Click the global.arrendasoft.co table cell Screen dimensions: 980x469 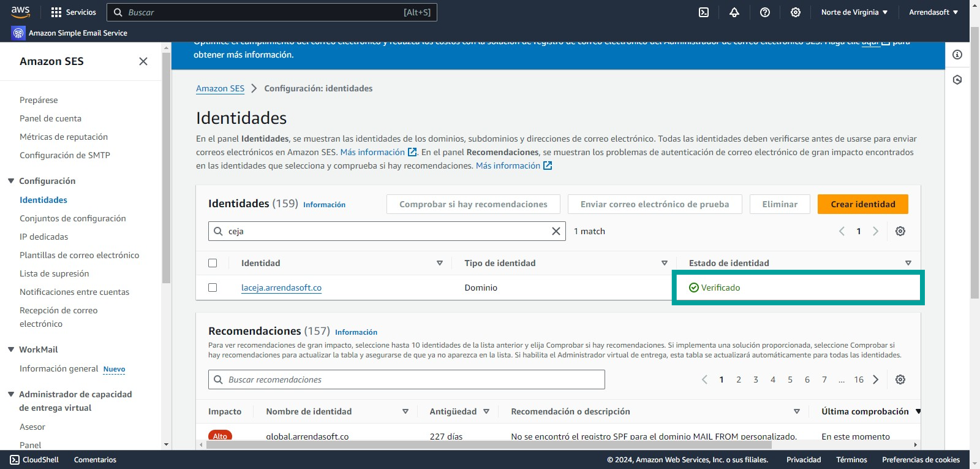[307, 437]
